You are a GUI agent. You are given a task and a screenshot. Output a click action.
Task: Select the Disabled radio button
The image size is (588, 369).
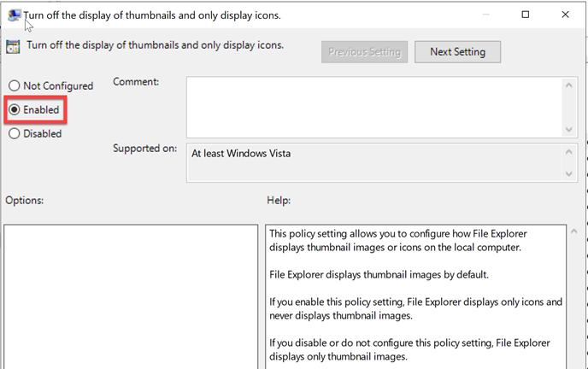coord(15,134)
